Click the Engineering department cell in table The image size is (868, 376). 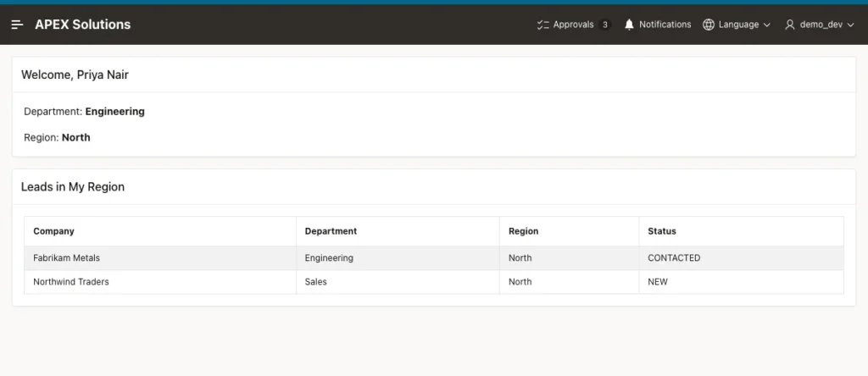398,258
